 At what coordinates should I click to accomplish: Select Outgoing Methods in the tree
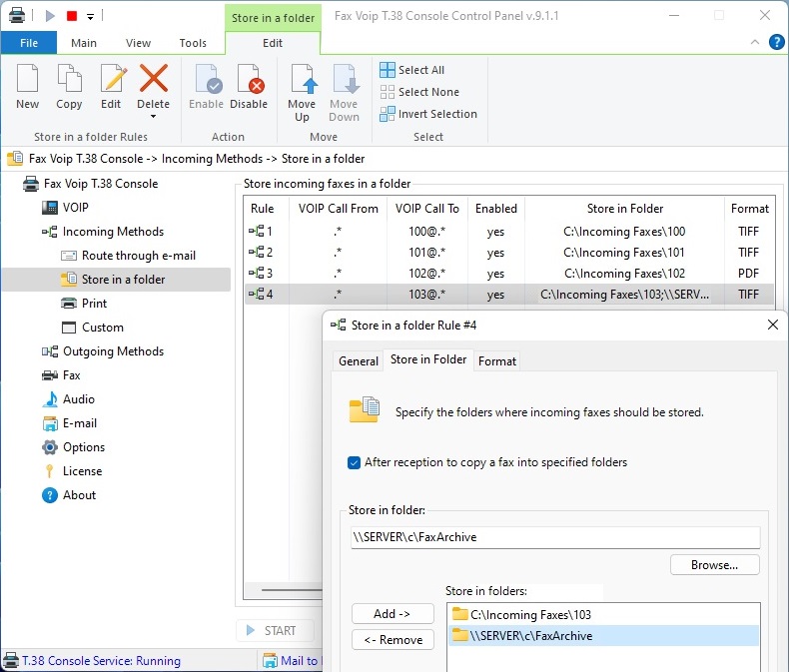point(103,351)
